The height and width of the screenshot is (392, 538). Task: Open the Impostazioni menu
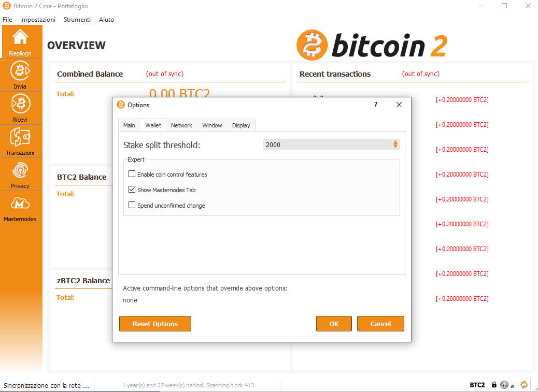coord(38,20)
